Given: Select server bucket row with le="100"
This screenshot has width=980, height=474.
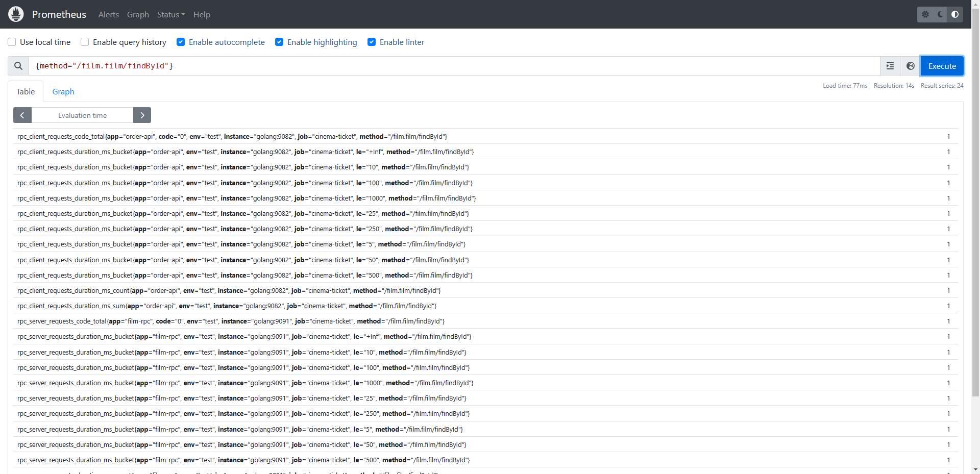Looking at the screenshot, I should 485,367.
